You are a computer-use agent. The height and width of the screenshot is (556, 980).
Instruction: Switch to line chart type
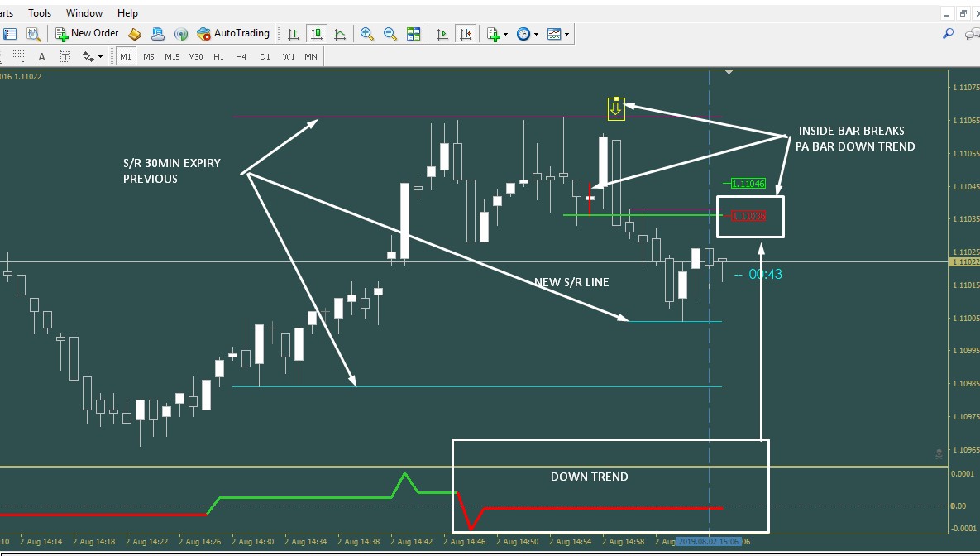[340, 34]
